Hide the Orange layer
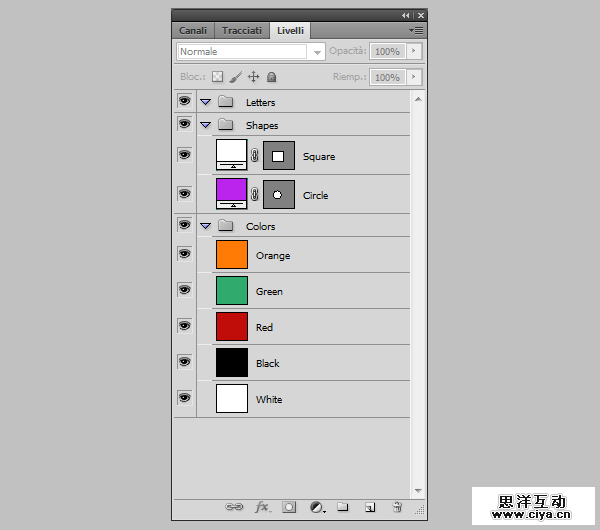Image resolution: width=600 pixels, height=530 pixels. (184, 255)
